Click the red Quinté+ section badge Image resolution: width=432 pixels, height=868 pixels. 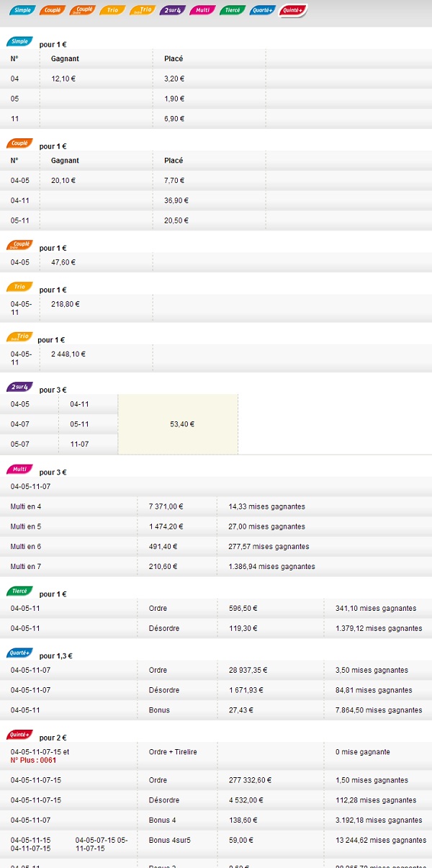pos(19,735)
